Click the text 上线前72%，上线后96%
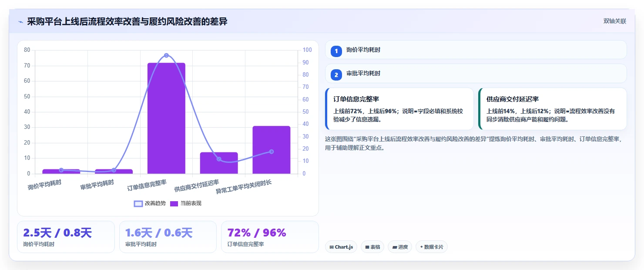Screen dimensions: 644x270 [366, 111]
